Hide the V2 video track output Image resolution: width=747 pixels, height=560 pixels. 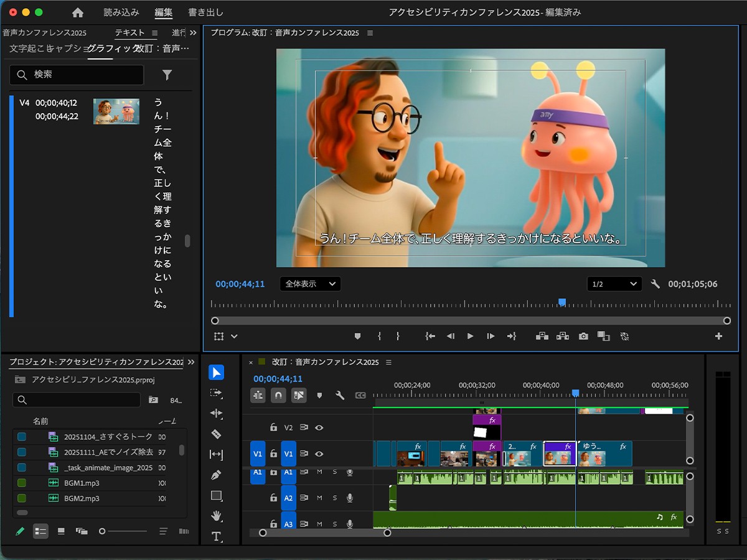(319, 427)
